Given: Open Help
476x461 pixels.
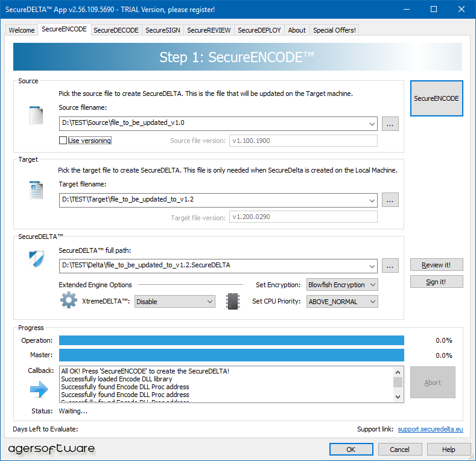Looking at the screenshot, I should click(449, 450).
